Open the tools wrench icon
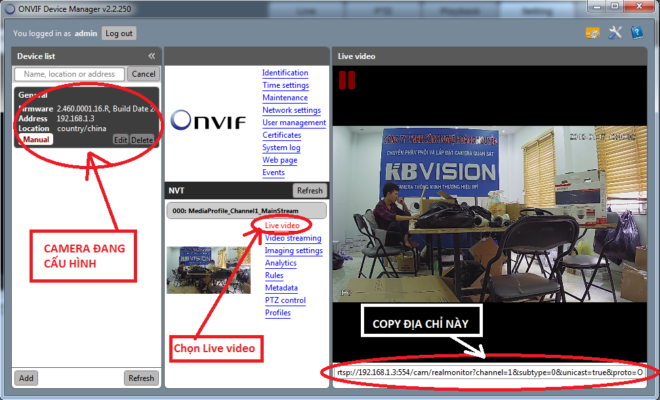 pos(615,32)
